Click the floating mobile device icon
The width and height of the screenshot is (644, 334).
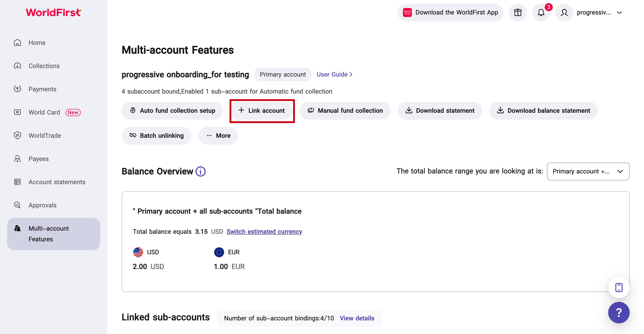(x=619, y=287)
